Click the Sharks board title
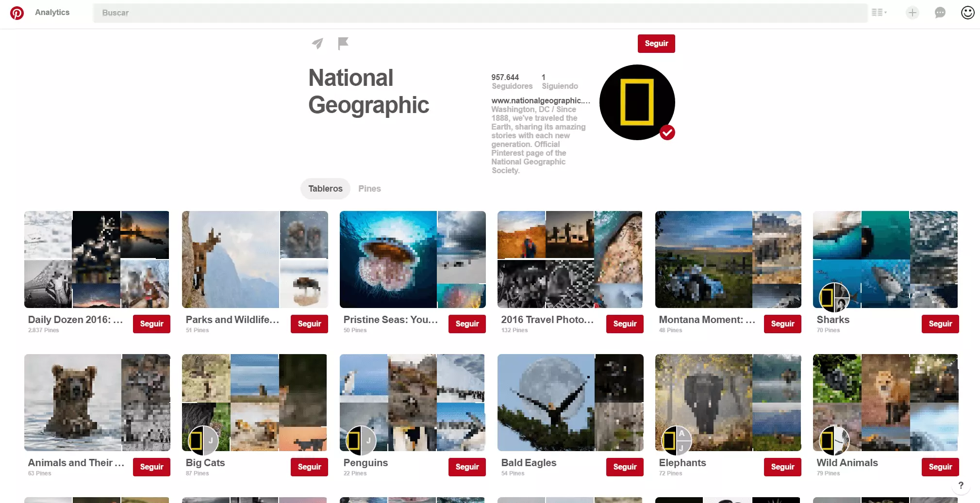The width and height of the screenshot is (980, 503). [833, 320]
